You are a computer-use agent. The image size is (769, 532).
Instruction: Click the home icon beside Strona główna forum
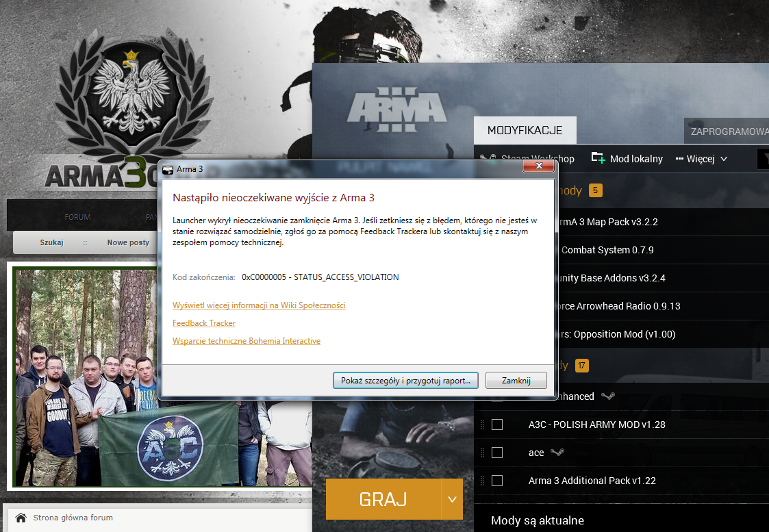pyautogui.click(x=21, y=518)
